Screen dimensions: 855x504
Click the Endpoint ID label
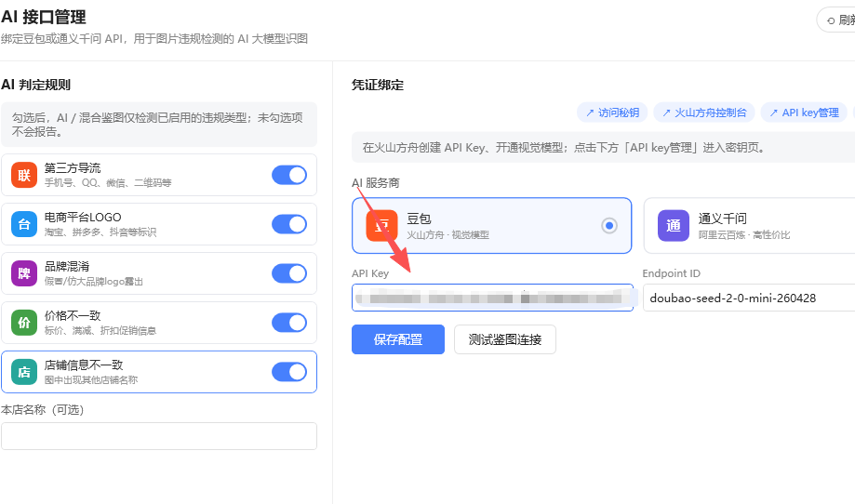(x=671, y=273)
